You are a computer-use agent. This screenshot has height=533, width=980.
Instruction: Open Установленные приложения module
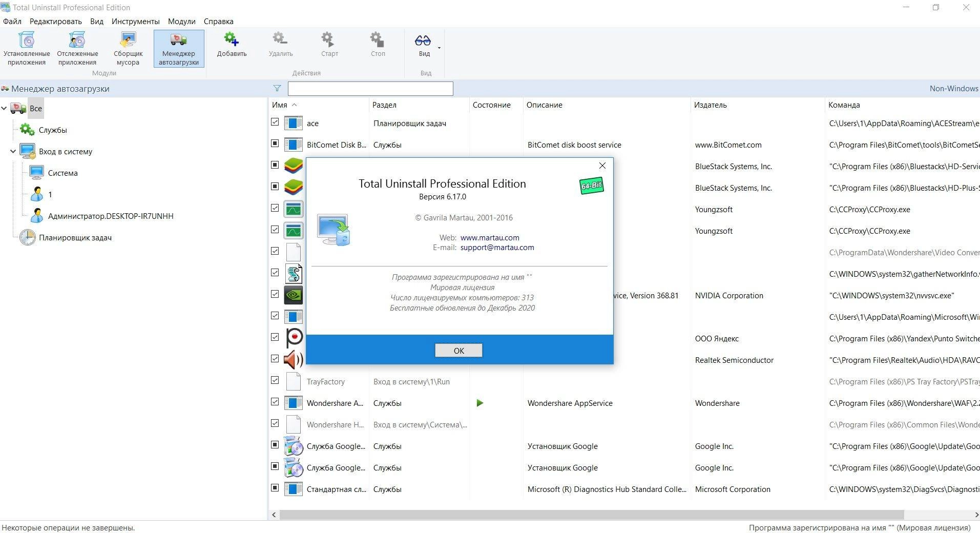tap(27, 48)
